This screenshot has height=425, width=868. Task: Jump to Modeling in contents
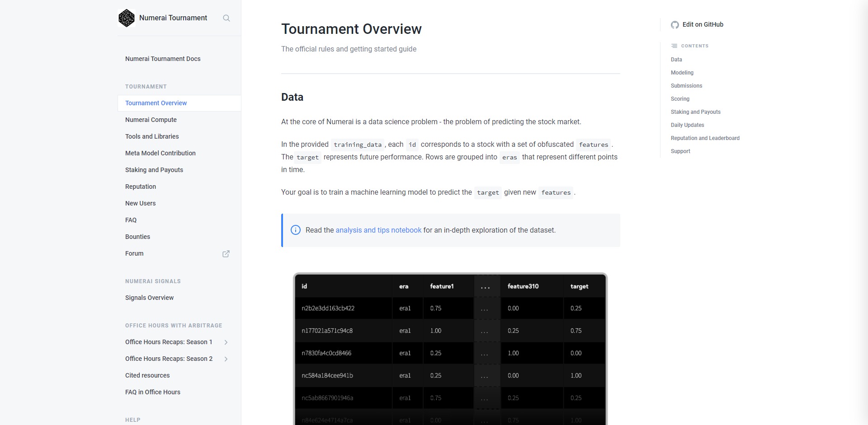coord(682,73)
